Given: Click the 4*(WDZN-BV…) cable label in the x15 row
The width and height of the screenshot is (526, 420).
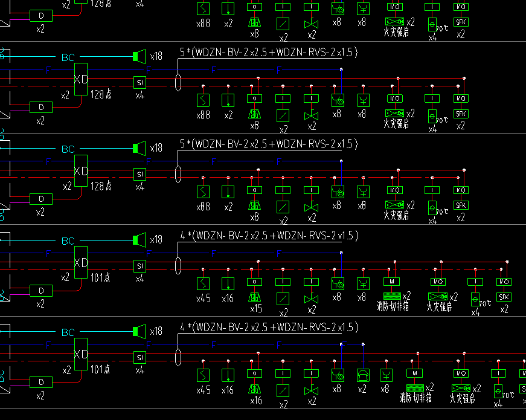Looking at the screenshot, I should (x=269, y=235).
